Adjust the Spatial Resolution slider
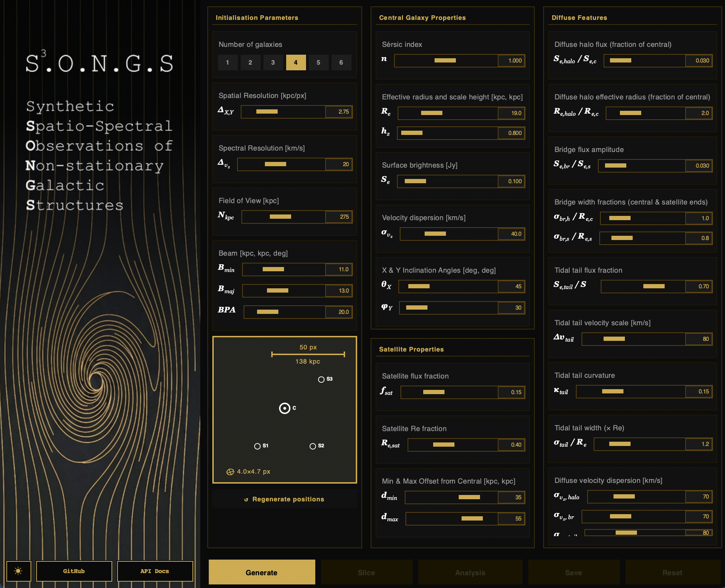This screenshot has height=588, width=725. (283, 112)
